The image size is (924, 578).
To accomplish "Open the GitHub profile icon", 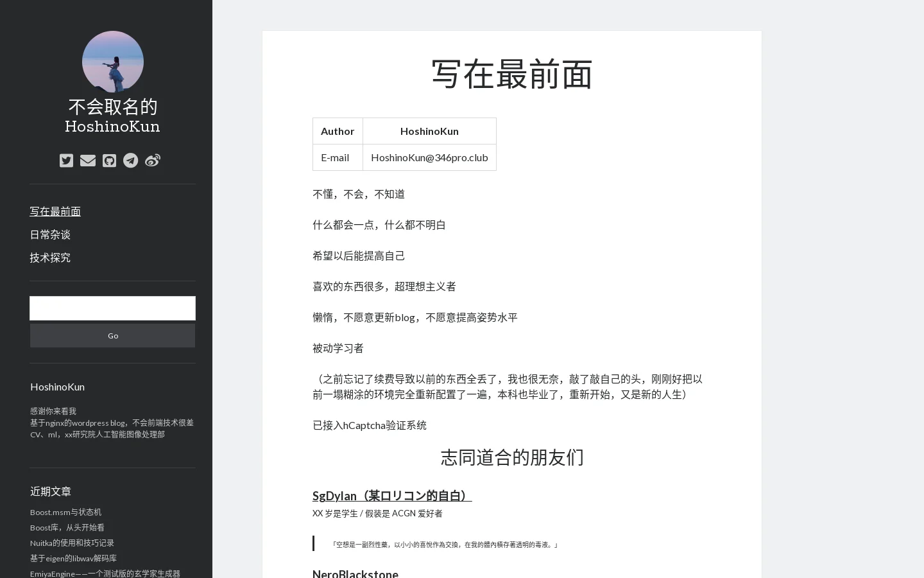I will [x=109, y=161].
